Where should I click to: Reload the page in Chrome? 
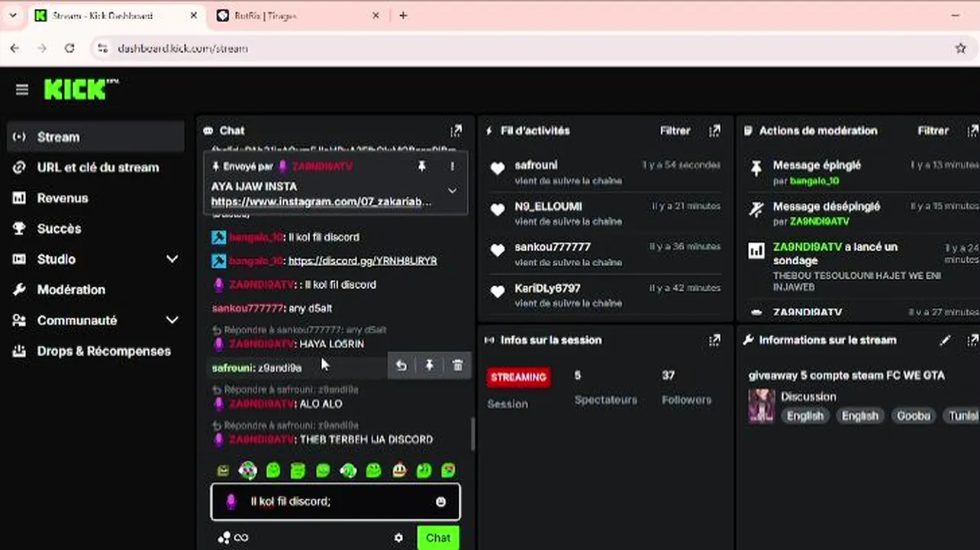click(69, 48)
